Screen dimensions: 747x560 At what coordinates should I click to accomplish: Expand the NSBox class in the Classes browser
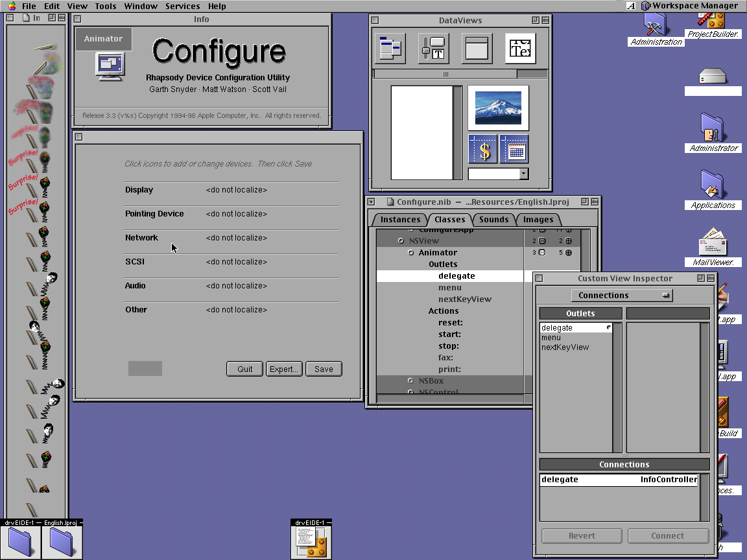point(409,380)
